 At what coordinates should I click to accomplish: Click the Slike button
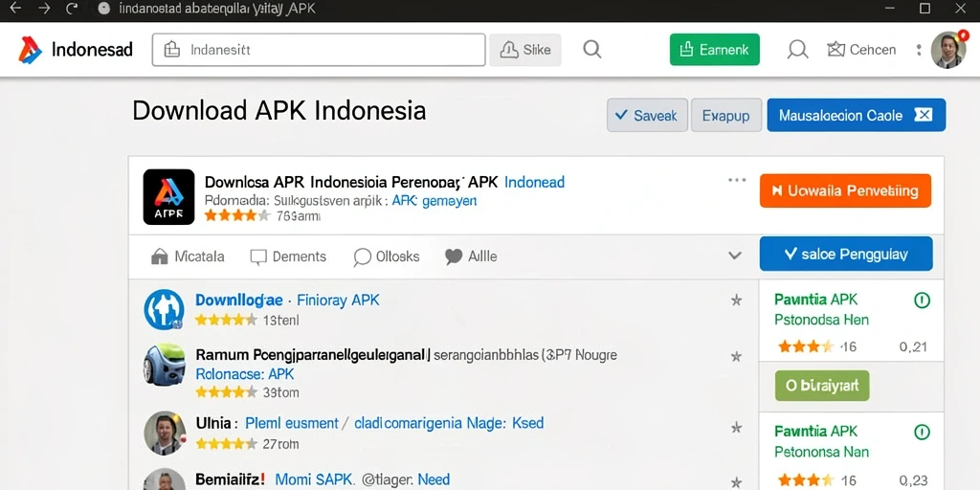click(525, 50)
